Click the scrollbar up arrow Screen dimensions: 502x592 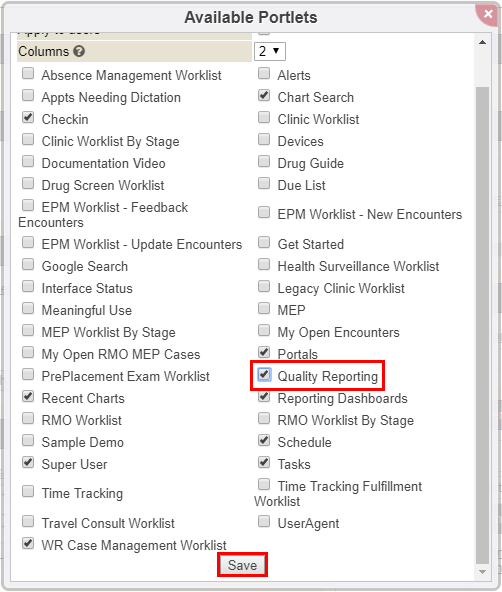pos(482,42)
